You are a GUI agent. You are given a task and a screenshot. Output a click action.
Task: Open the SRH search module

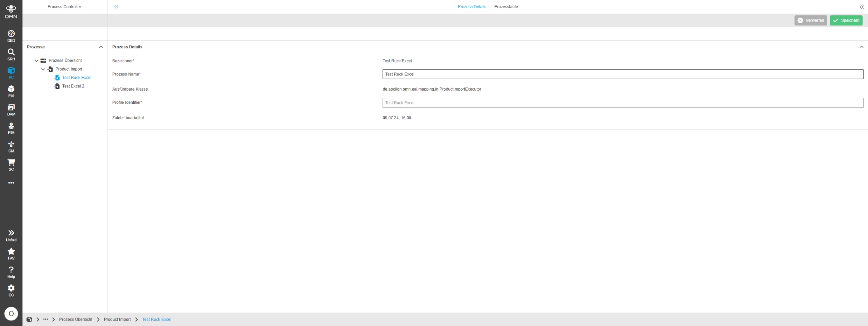pyautogui.click(x=11, y=55)
